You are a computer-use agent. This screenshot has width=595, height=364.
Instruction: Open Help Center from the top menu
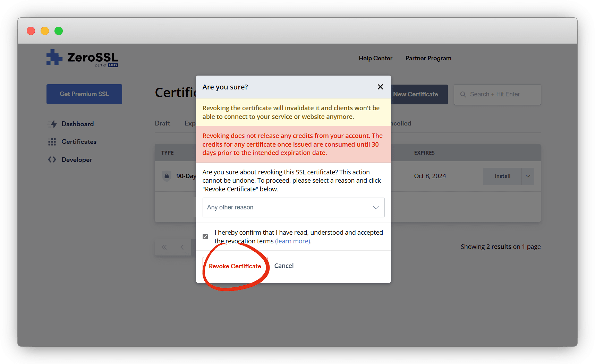[375, 58]
